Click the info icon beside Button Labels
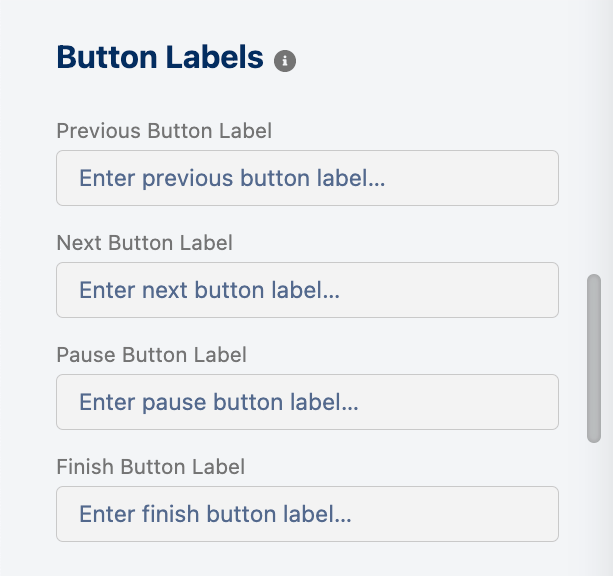The width and height of the screenshot is (613, 576). point(285,61)
